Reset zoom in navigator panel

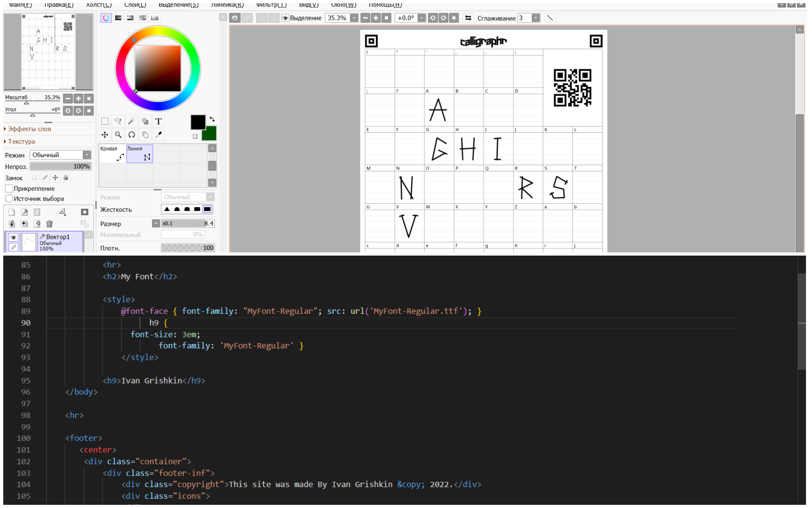coord(89,98)
